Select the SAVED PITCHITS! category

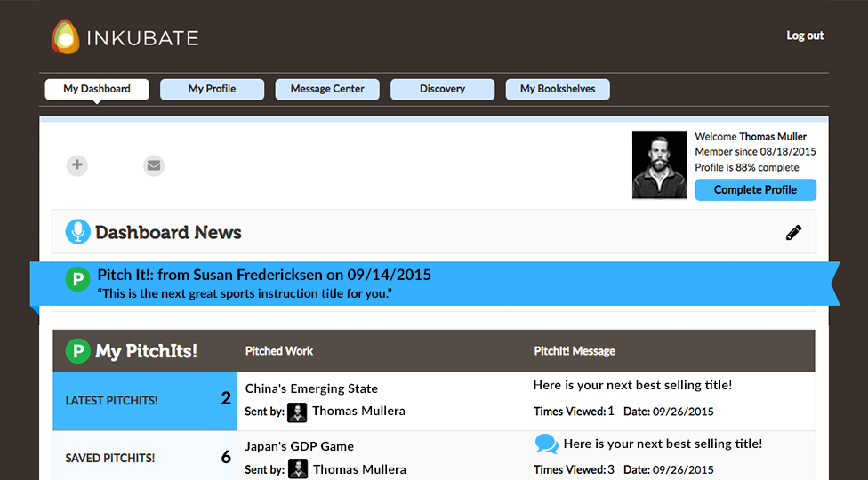(x=145, y=456)
